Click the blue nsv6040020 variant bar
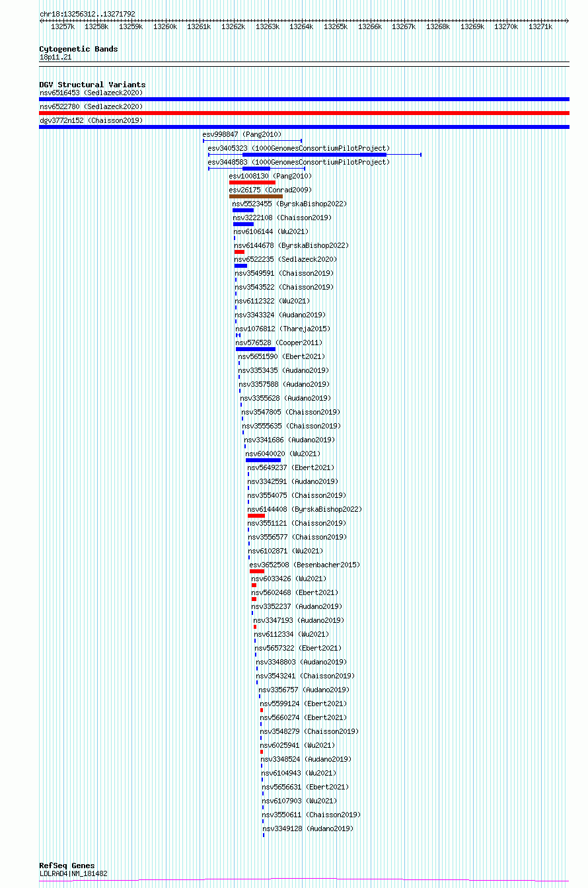The height and width of the screenshot is (888, 588). (x=263, y=460)
